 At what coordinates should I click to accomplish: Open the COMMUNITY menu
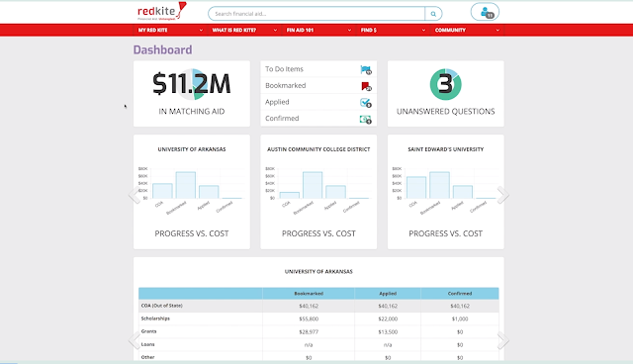coord(467,31)
